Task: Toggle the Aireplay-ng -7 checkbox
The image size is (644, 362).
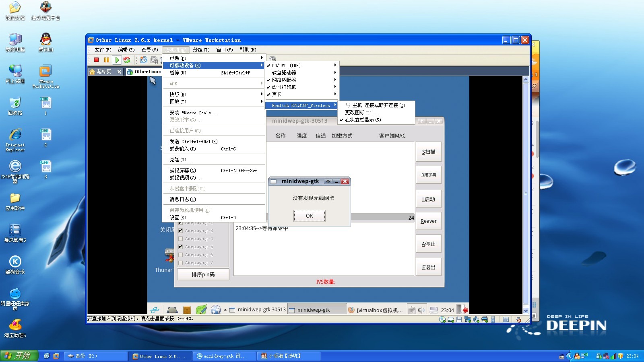Action: tap(181, 263)
